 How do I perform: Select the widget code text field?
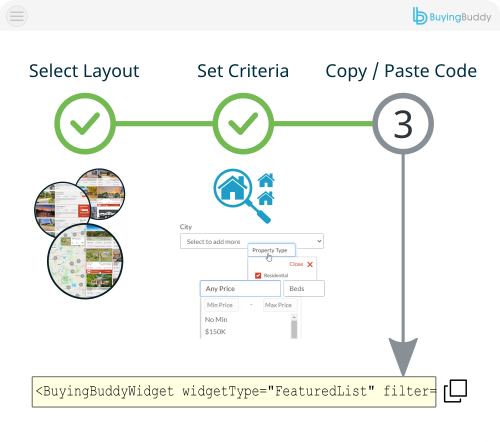[x=234, y=392]
